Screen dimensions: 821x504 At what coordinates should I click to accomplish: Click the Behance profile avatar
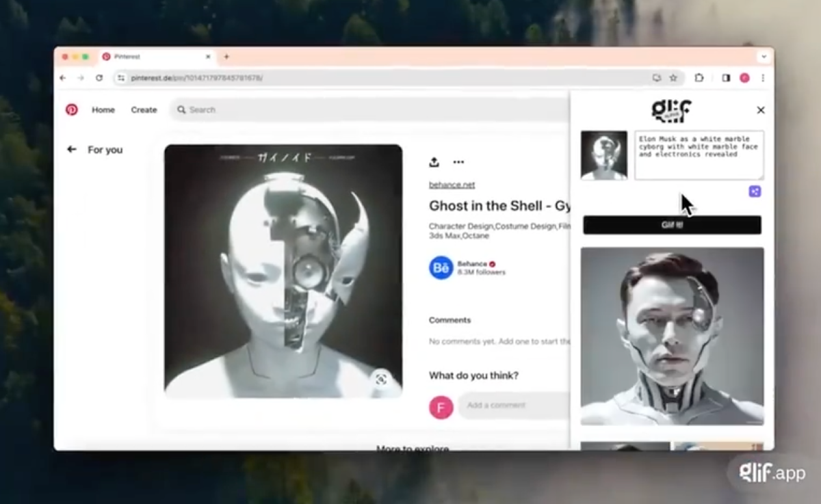(x=441, y=267)
